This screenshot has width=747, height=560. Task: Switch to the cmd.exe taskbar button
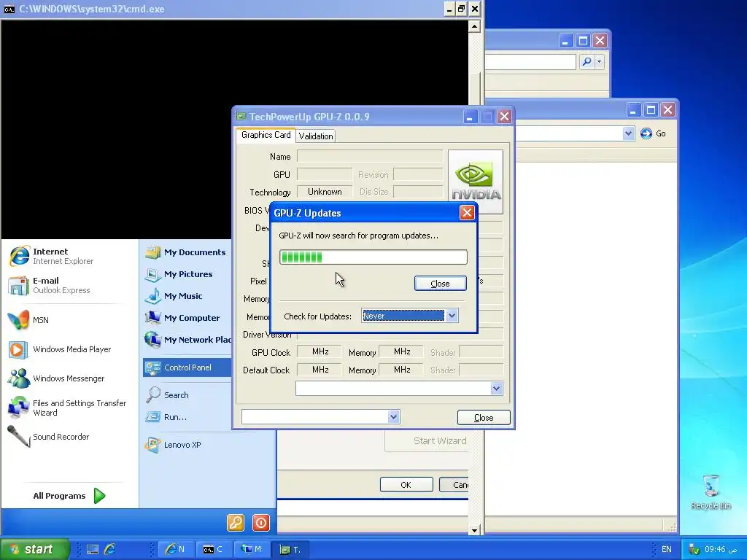coord(215,549)
